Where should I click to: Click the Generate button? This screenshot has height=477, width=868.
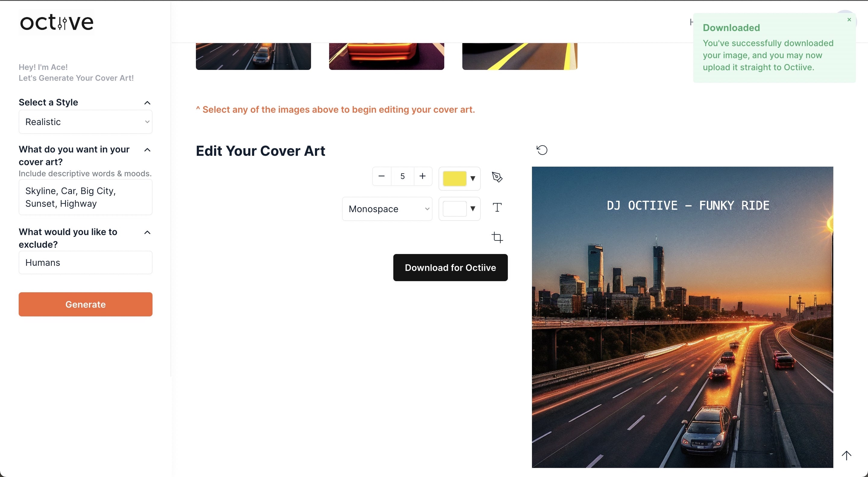pos(85,304)
